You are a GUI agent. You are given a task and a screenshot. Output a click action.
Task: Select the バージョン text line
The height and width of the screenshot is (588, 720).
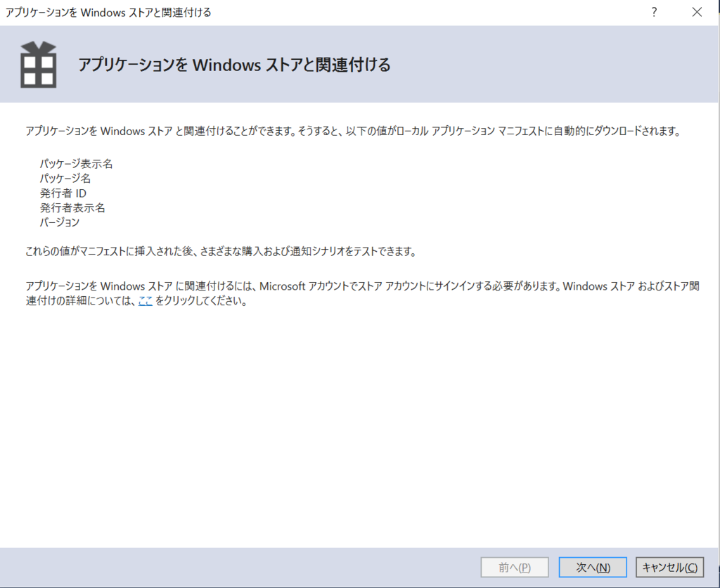coord(60,222)
